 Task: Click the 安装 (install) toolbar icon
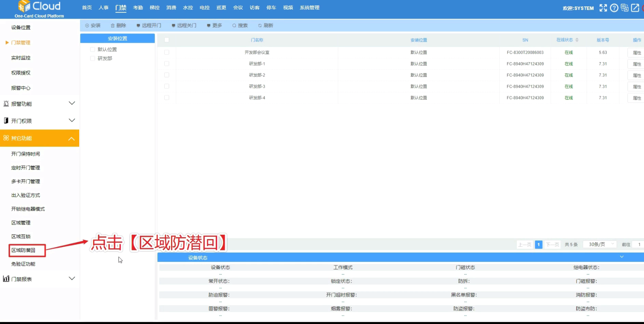click(x=87, y=25)
